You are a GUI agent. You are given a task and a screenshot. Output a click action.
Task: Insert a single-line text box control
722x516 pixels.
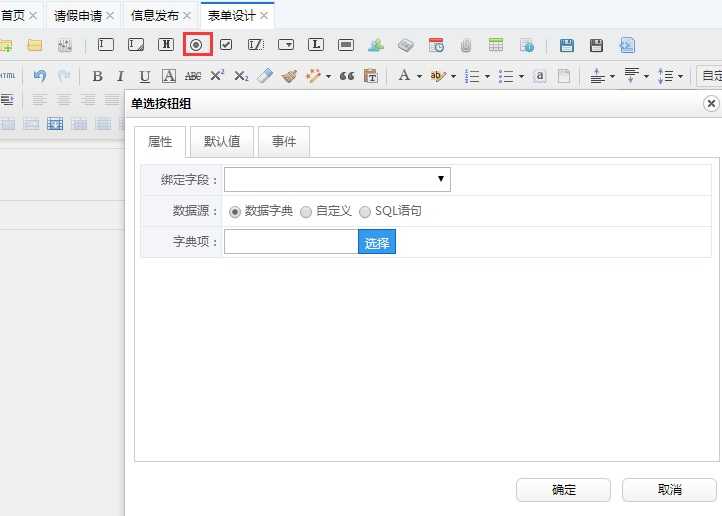[x=105, y=45]
